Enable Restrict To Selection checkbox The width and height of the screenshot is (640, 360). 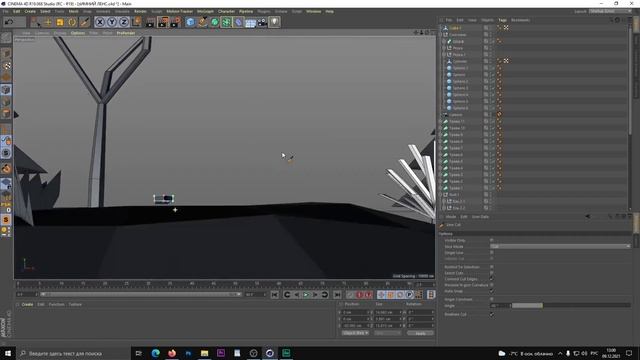491,267
